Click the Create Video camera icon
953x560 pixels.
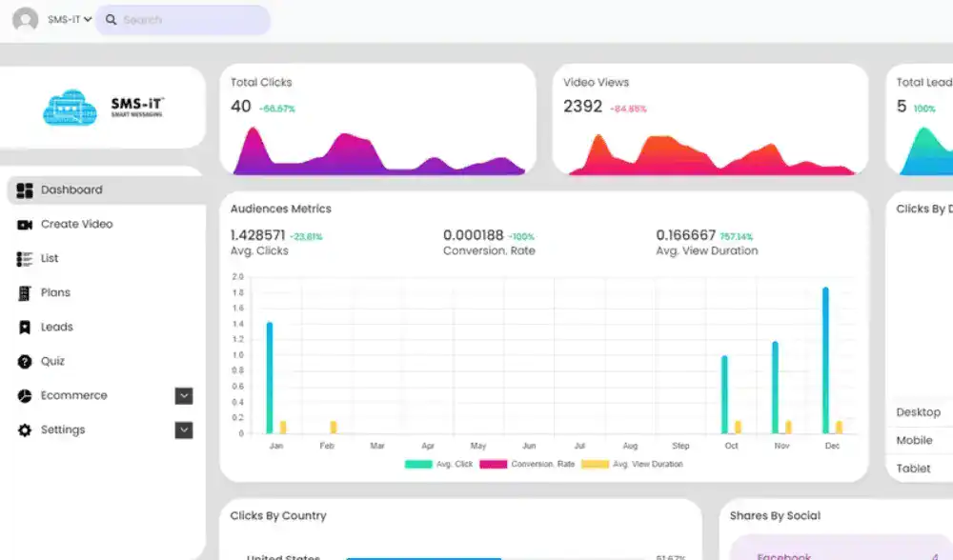pos(25,225)
